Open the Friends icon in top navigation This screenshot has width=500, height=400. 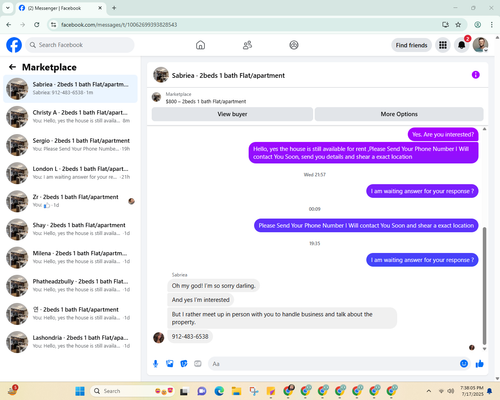(247, 45)
